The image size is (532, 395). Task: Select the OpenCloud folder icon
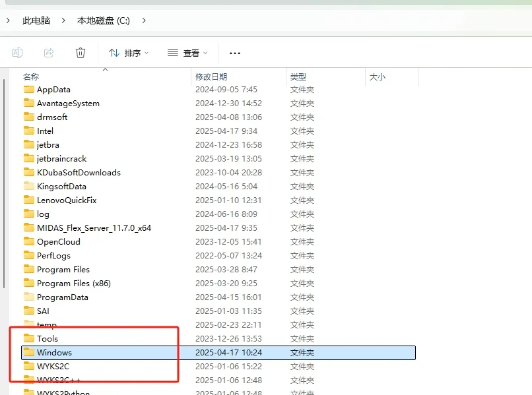pyautogui.click(x=29, y=241)
